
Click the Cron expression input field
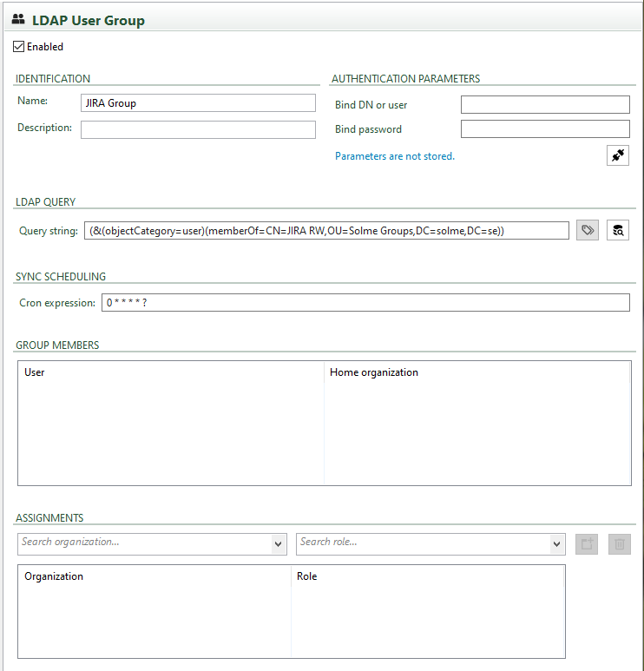(x=365, y=303)
